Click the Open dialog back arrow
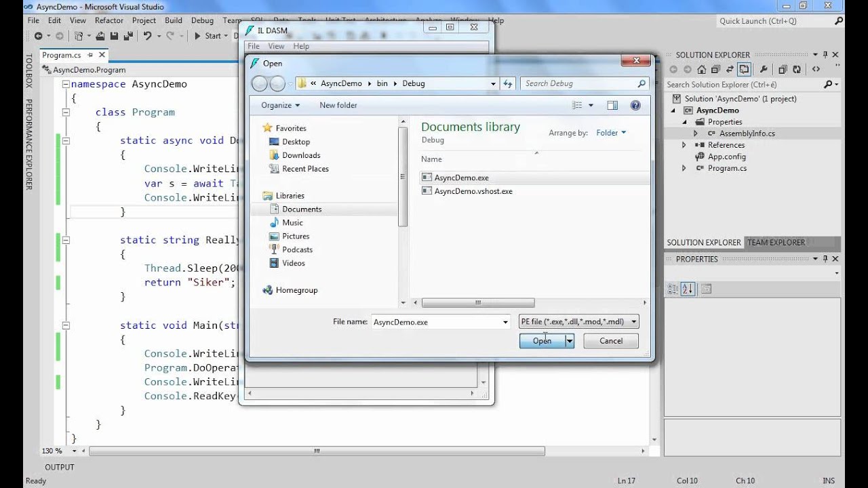Viewport: 868px width, 488px height. coord(260,83)
